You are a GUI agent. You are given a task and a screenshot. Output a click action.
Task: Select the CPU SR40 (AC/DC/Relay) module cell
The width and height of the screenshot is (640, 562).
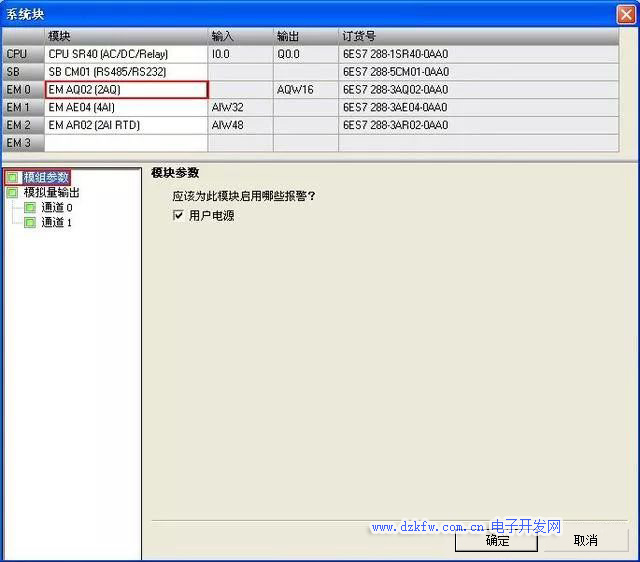(x=126, y=54)
